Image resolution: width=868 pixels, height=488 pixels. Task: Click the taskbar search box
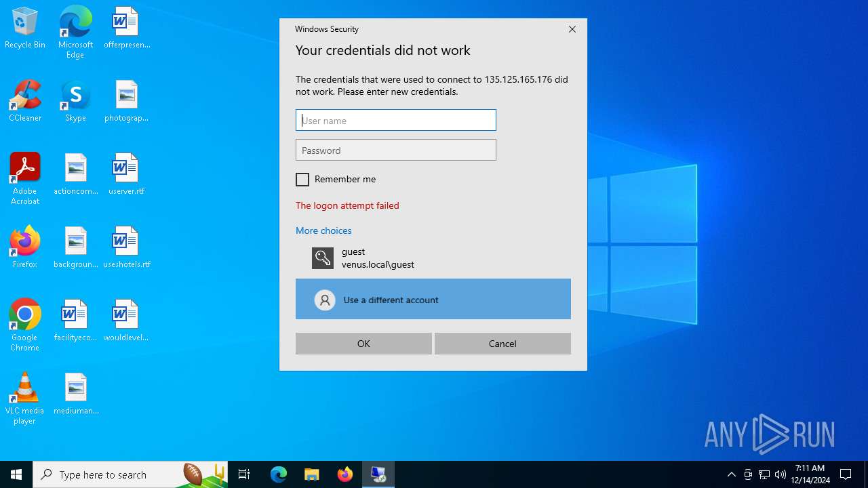point(130,474)
